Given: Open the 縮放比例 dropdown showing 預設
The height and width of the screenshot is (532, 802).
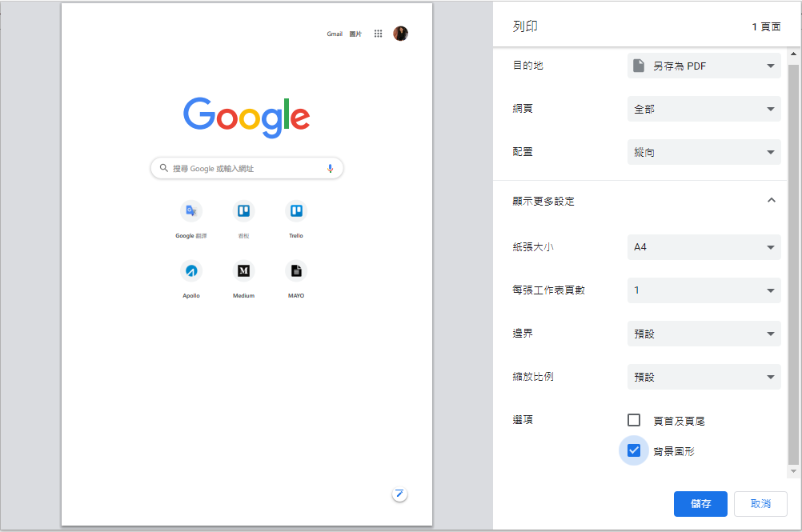Looking at the screenshot, I should click(704, 377).
